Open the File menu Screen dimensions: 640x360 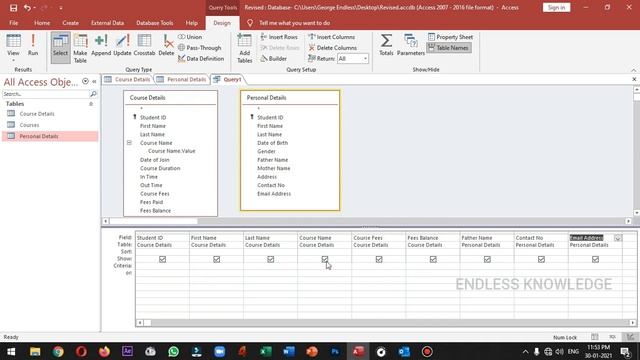(x=13, y=23)
